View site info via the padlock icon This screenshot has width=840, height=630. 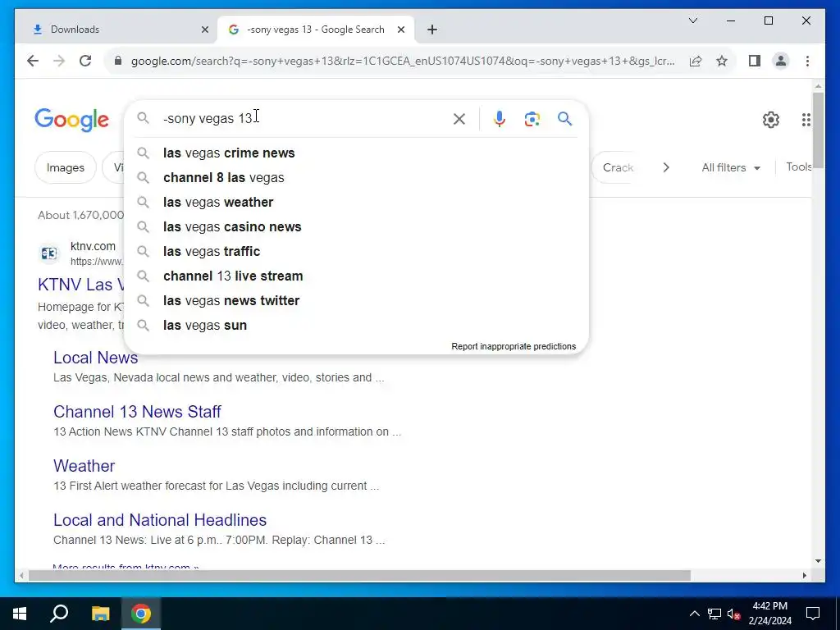(118, 61)
